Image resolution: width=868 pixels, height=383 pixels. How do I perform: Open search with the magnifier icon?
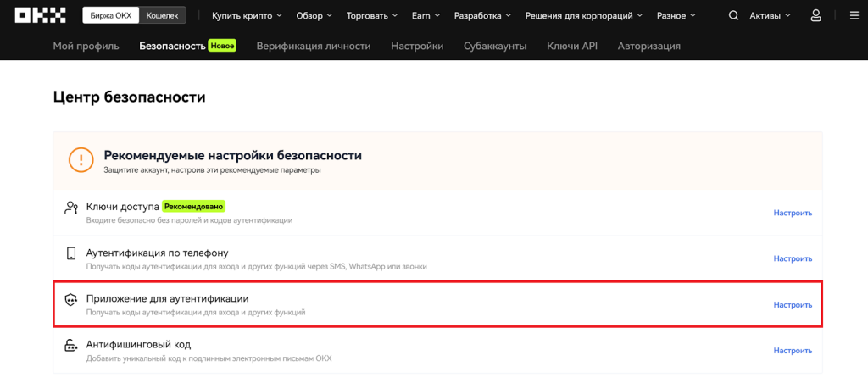pyautogui.click(x=733, y=15)
